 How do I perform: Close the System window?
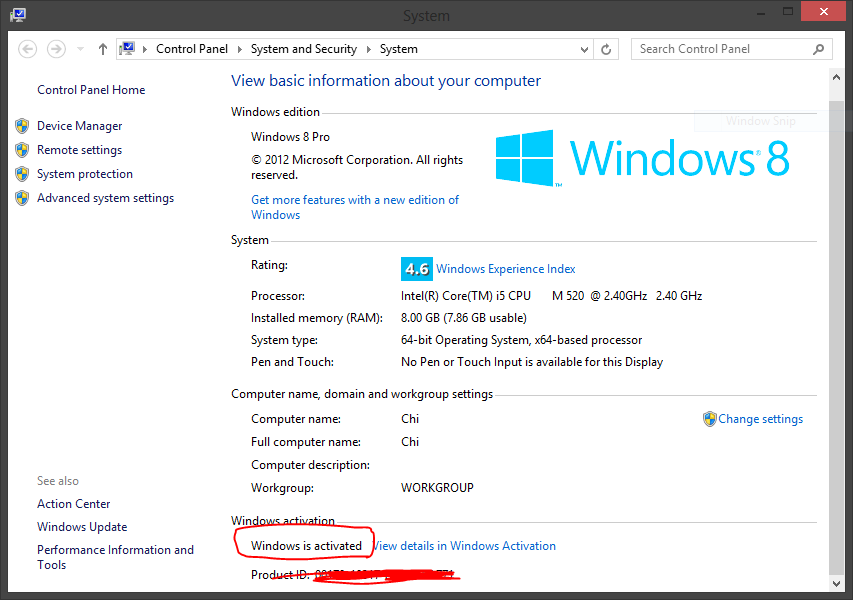coord(824,11)
